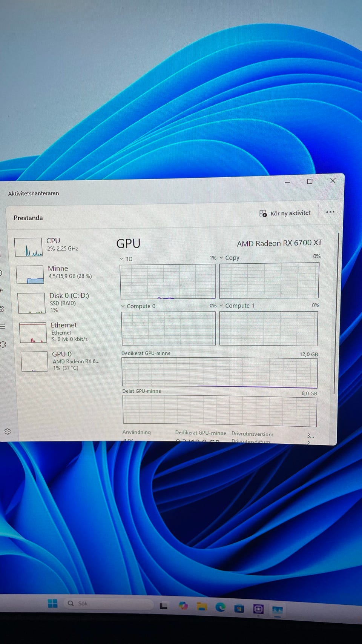Click the Compute 0 usage graph
The image size is (362, 644).
pyautogui.click(x=168, y=328)
